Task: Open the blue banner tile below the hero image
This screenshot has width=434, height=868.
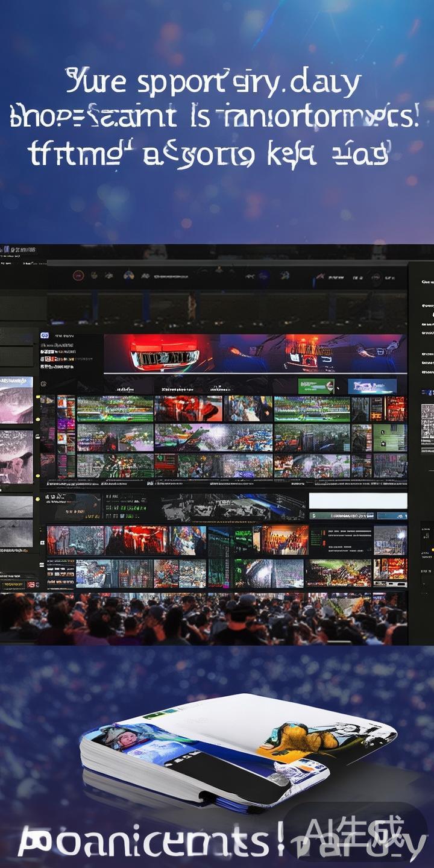Action: (x=372, y=386)
